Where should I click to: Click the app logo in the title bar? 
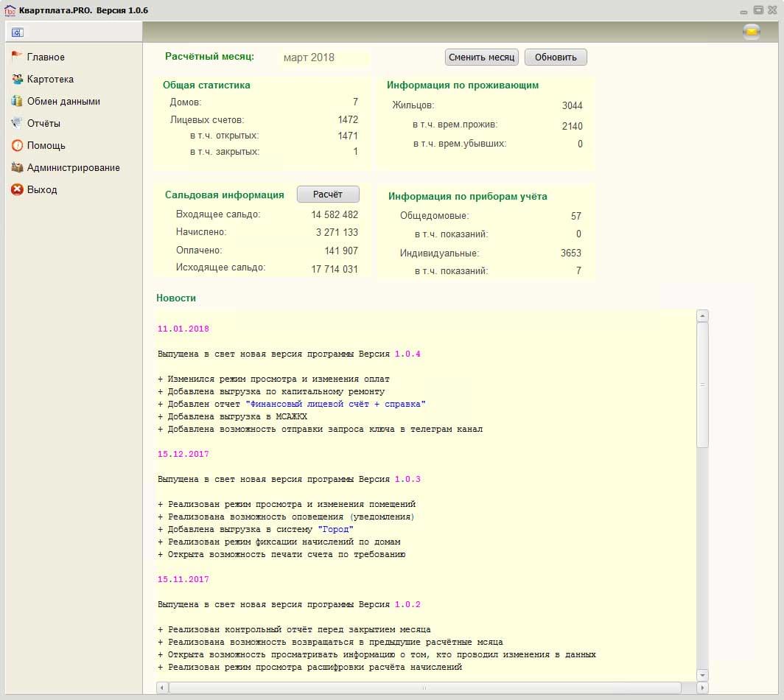point(10,10)
